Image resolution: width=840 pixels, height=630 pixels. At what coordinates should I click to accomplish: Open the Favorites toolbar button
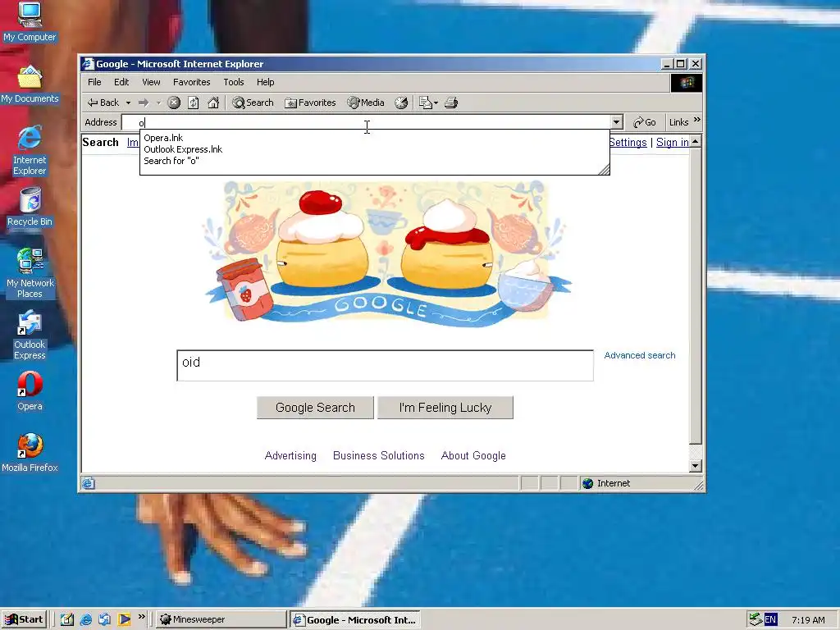(x=310, y=103)
